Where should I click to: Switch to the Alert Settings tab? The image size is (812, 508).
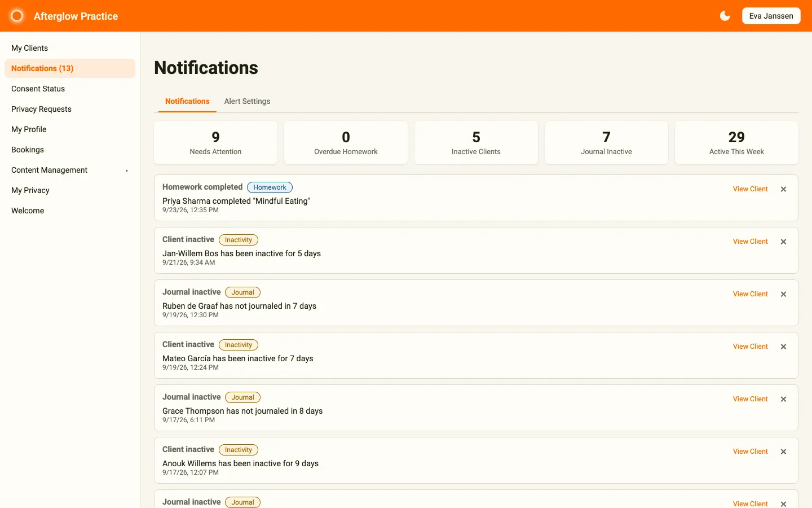click(247, 102)
